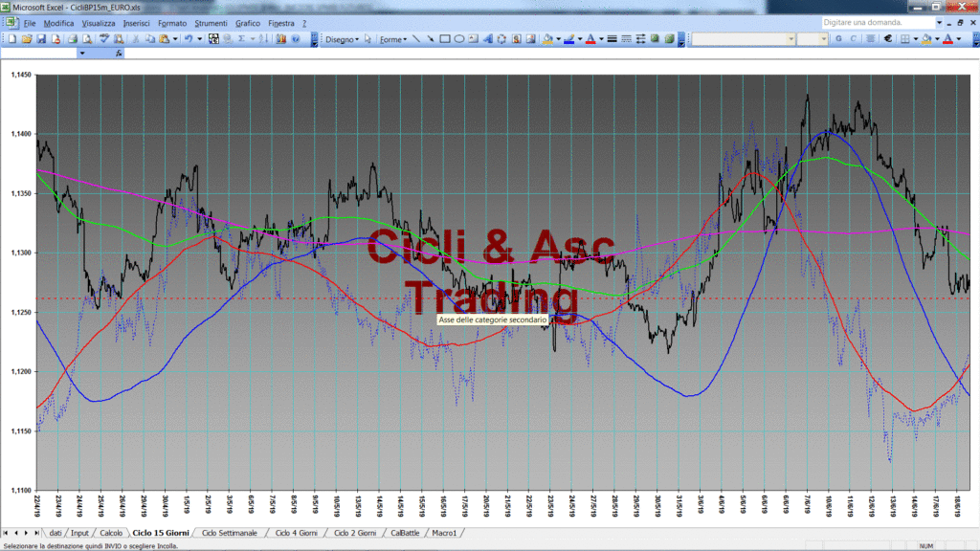Open the Grafico menu
The width and height of the screenshot is (980, 551).
(x=248, y=23)
